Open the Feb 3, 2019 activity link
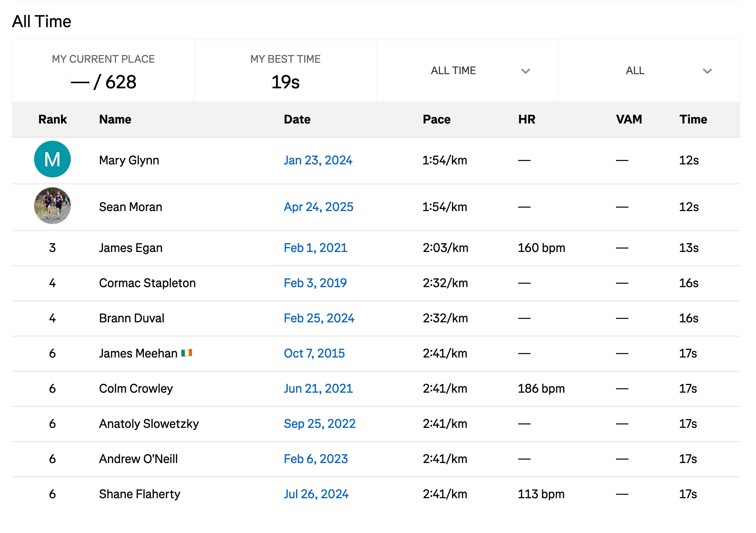This screenshot has width=756, height=533. click(x=315, y=283)
